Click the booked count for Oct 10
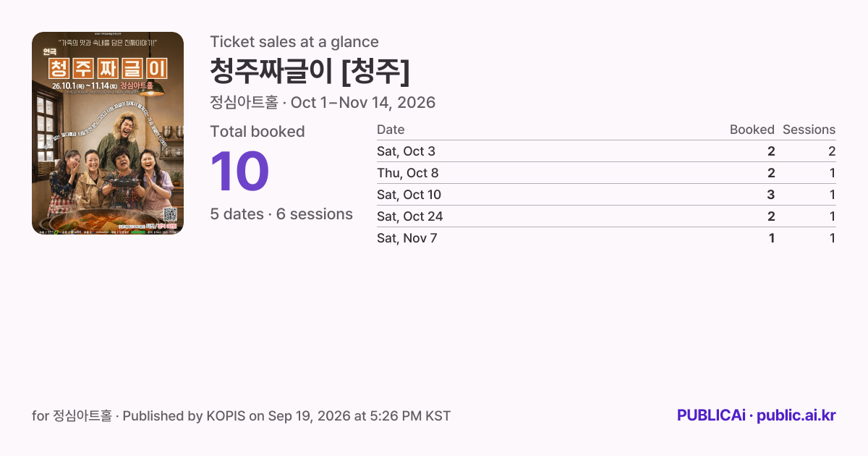The height and width of the screenshot is (456, 868). (771, 195)
